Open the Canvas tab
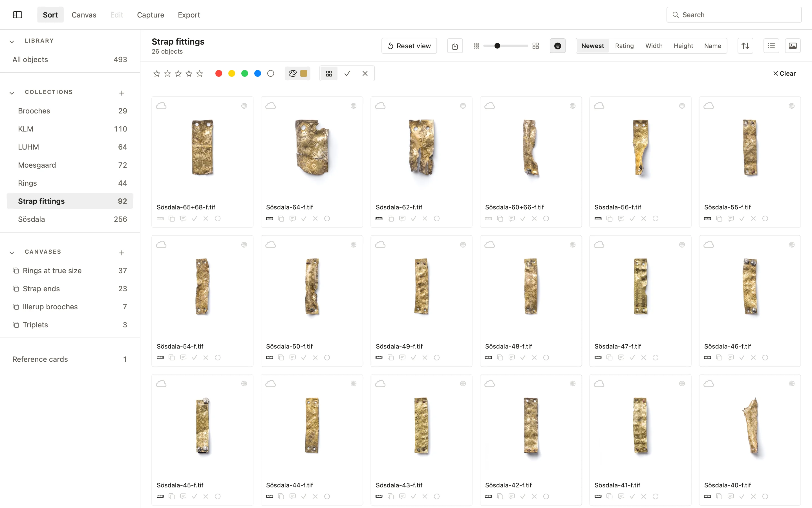The width and height of the screenshot is (812, 508). pos(84,15)
